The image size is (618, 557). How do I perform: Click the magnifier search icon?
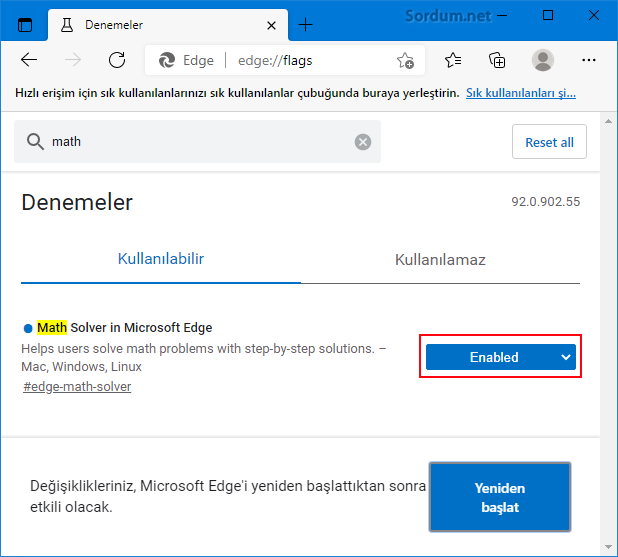[35, 142]
